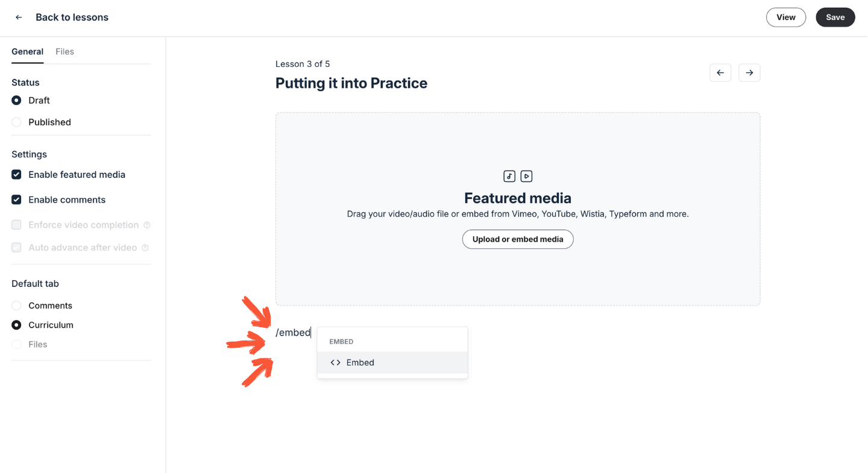Click the audio note icon in Featured media
Image resolution: width=868 pixels, height=473 pixels.
click(x=509, y=177)
